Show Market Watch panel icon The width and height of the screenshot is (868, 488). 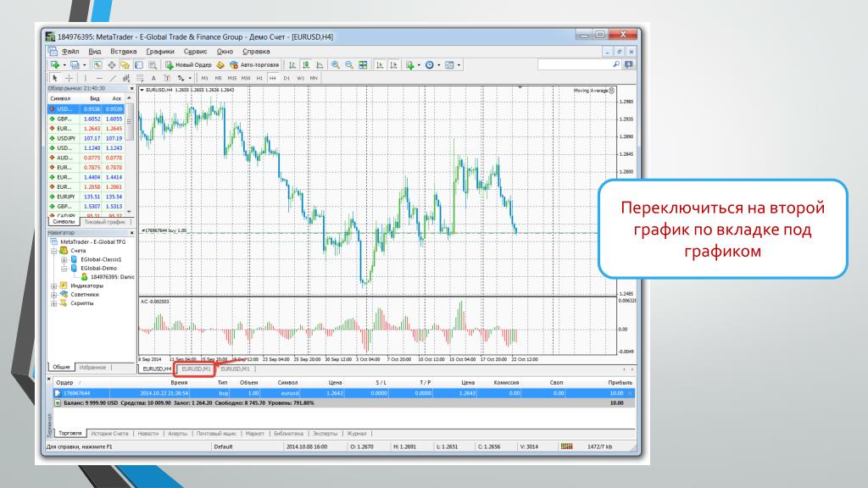coord(98,64)
